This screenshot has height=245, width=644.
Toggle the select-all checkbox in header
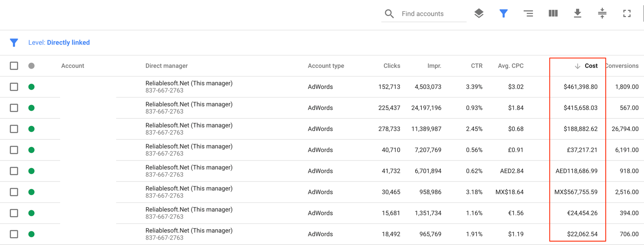[x=14, y=66]
